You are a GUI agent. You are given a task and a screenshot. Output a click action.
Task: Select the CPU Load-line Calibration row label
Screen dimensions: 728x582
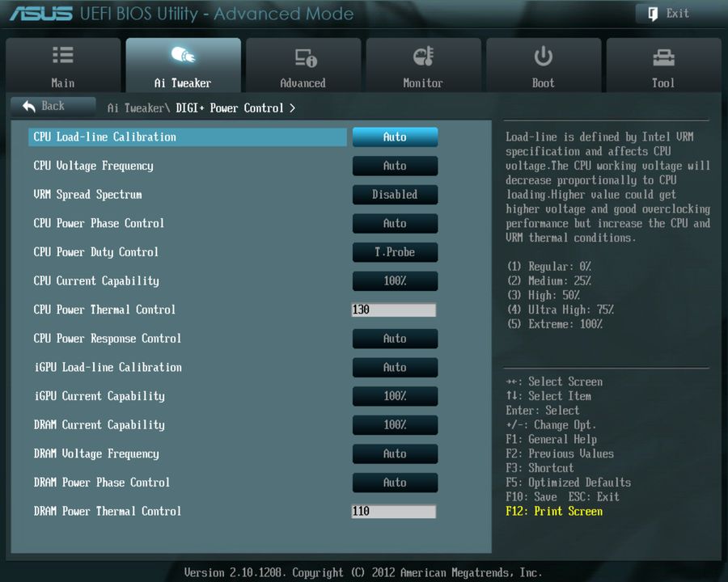105,137
